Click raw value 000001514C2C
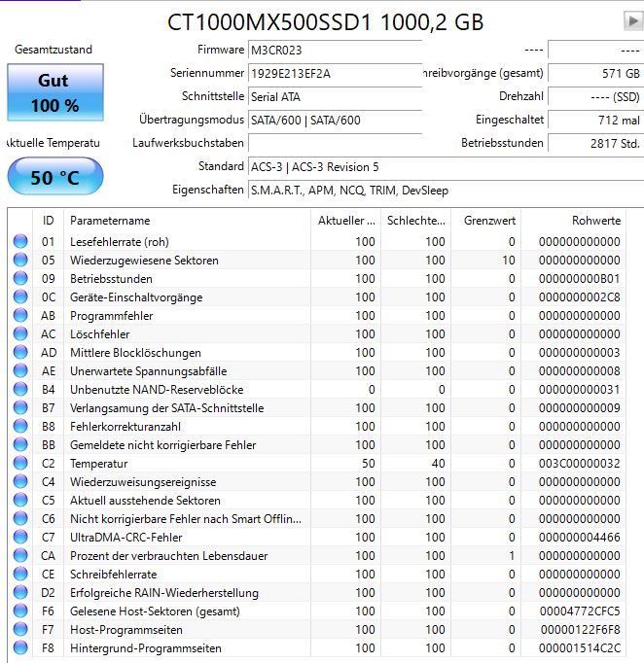Screen dimensions: 644x663 (x=580, y=647)
